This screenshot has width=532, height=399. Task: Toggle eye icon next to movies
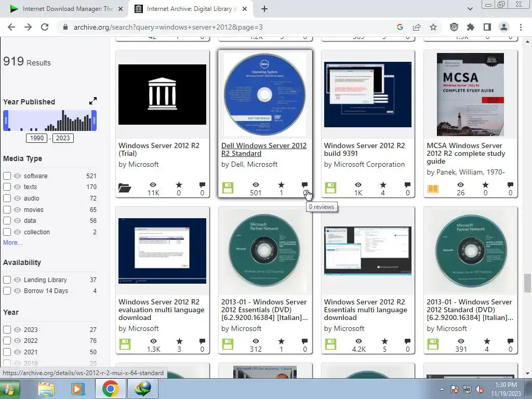17,210
